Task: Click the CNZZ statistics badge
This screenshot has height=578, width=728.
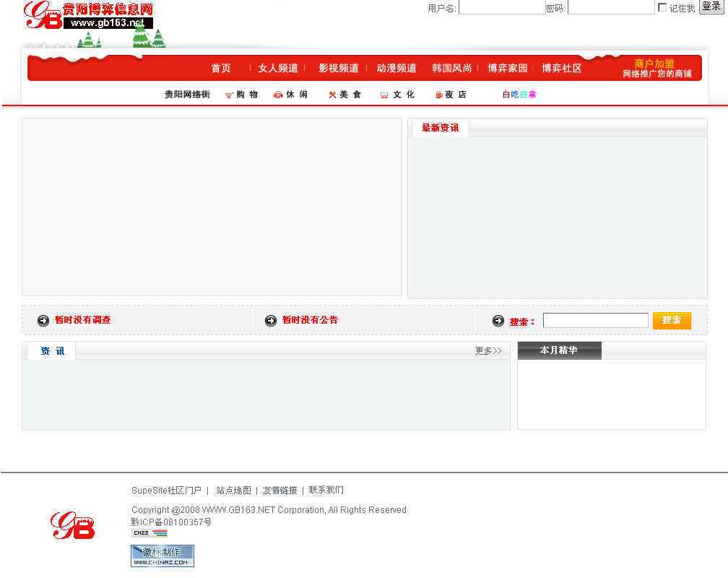Action: (x=149, y=533)
